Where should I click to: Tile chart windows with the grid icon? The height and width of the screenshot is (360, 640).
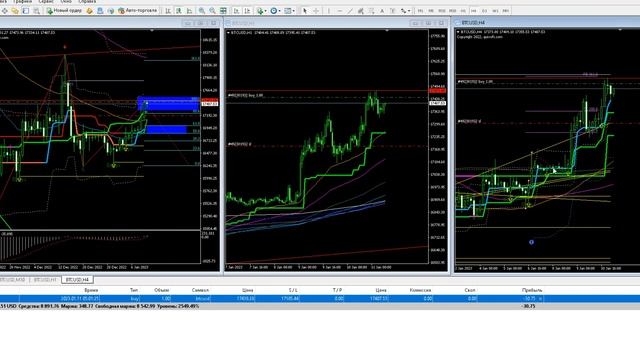click(223, 11)
